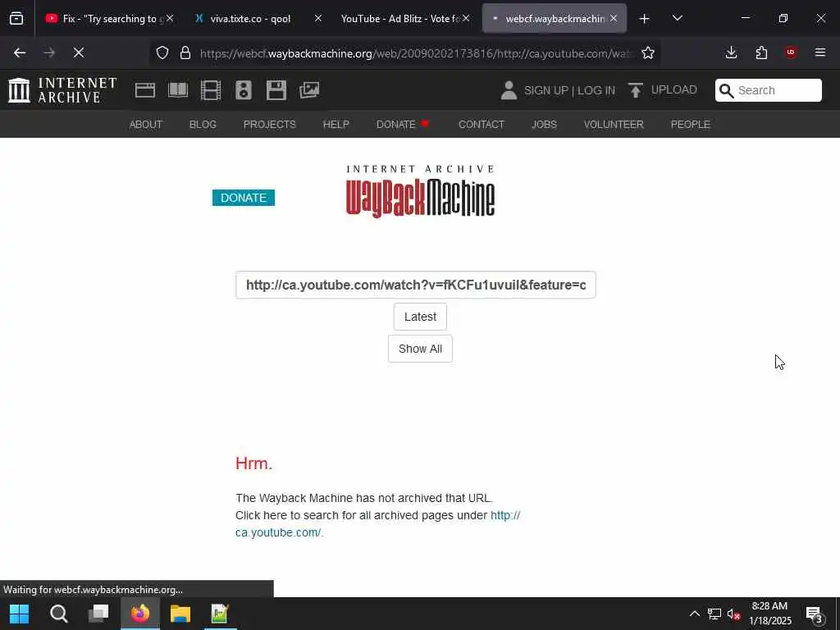
Task: Click the user avatar icon
Action: point(509,90)
